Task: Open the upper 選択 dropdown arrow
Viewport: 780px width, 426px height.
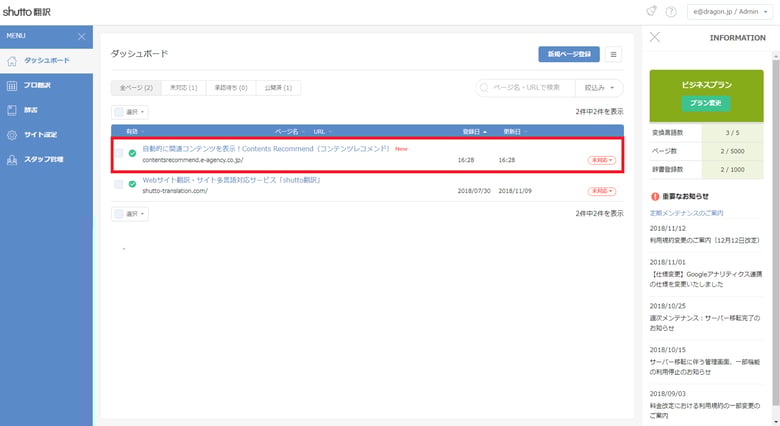Action: pyautogui.click(x=142, y=112)
